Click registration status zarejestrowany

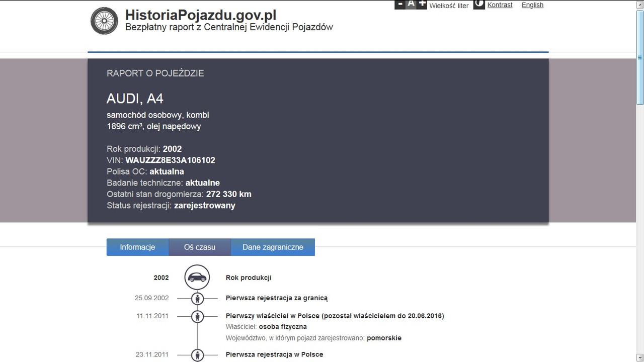point(205,206)
